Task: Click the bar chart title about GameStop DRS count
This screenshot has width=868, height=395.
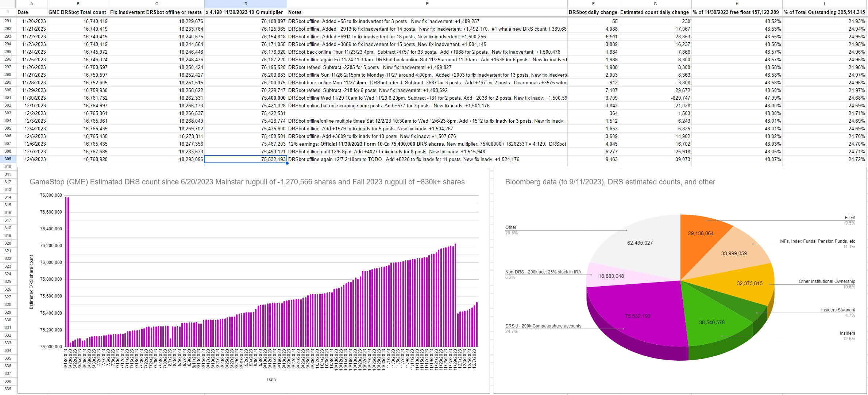Action: [247, 182]
